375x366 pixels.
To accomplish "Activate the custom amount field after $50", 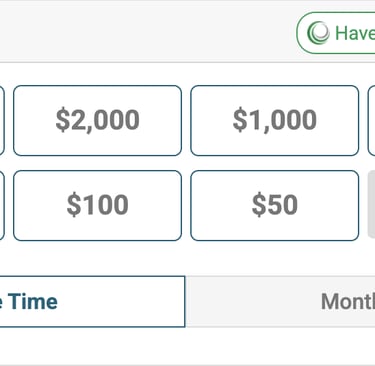I will pyautogui.click(x=371, y=204).
